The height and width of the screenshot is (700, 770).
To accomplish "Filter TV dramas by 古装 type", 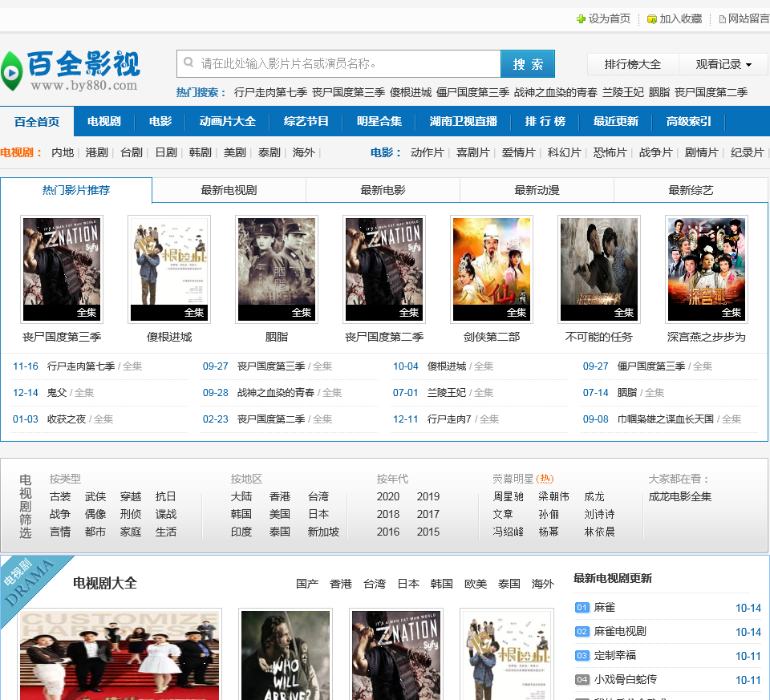I will tap(60, 497).
